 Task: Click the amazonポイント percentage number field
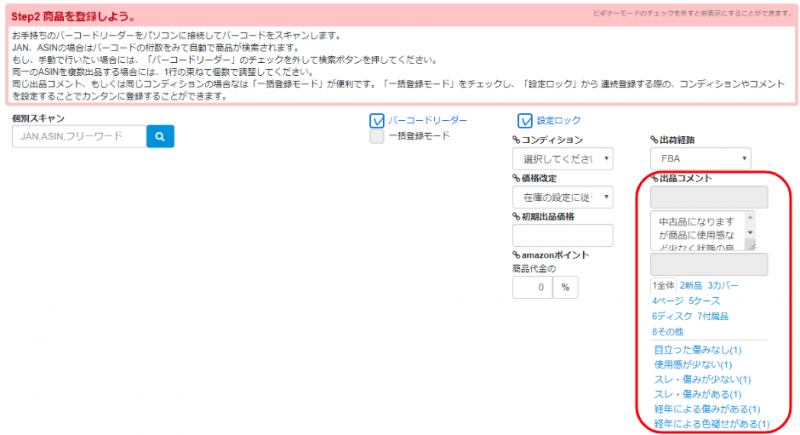[x=532, y=287]
